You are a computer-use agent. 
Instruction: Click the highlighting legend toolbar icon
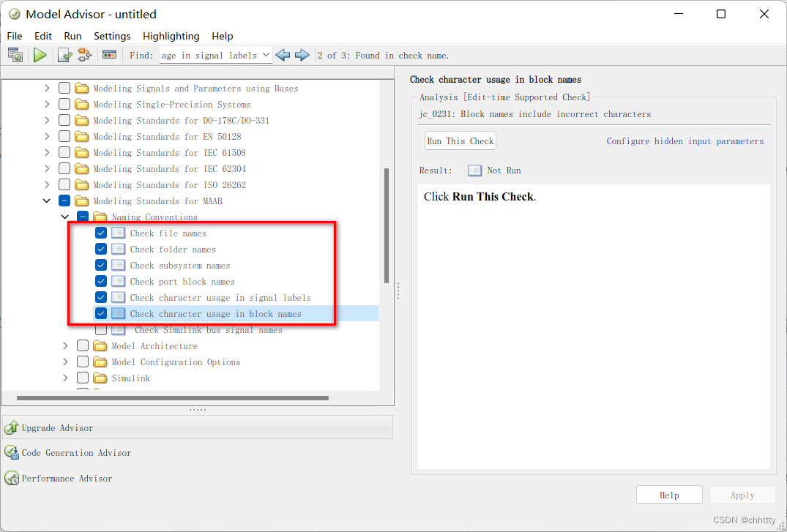click(x=109, y=55)
